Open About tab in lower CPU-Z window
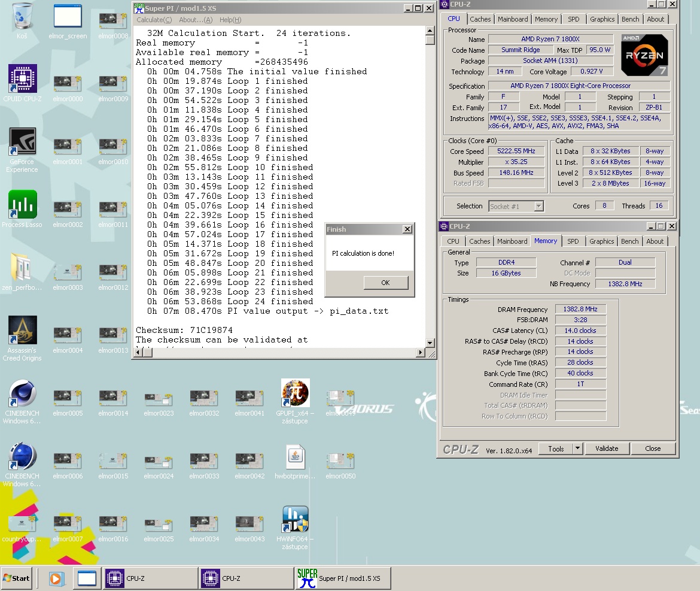700x591 pixels. coord(655,241)
